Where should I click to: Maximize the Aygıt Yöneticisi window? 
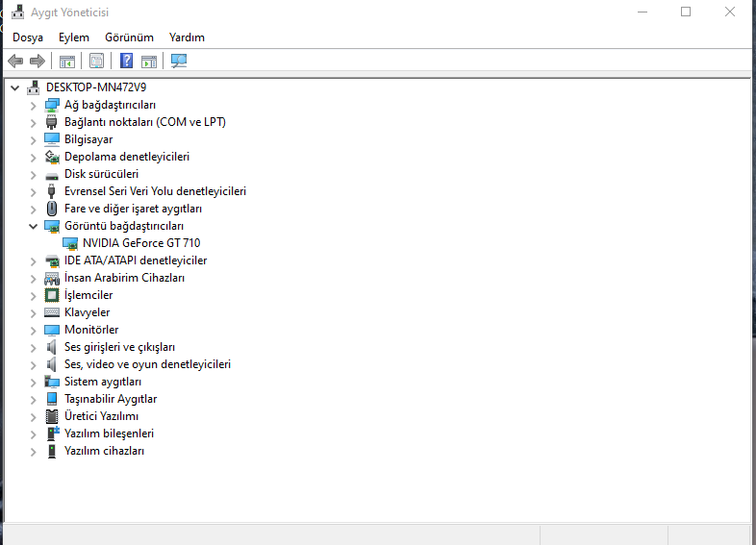pyautogui.click(x=686, y=12)
